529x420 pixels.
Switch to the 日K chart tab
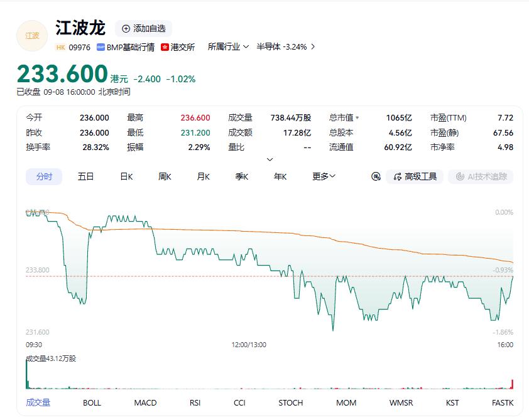126,176
